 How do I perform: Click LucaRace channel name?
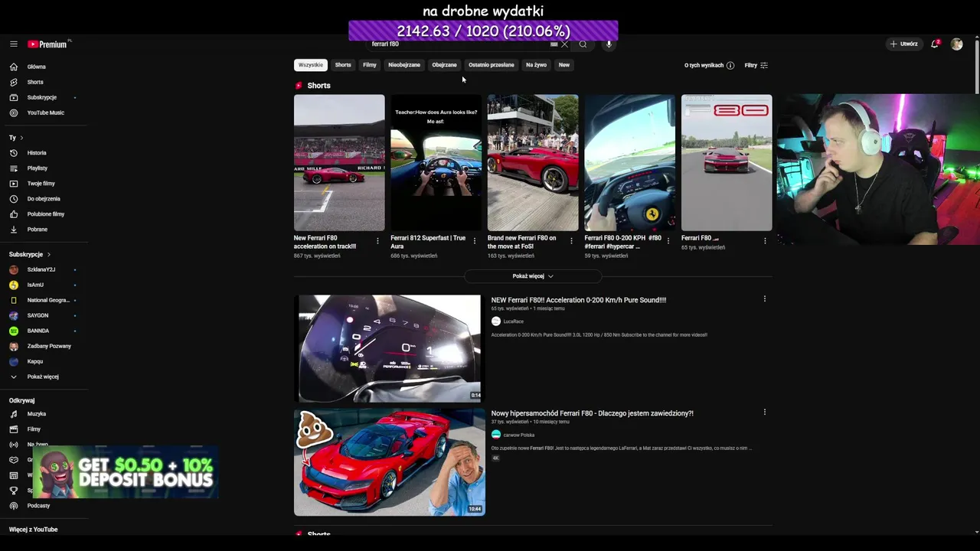(x=514, y=321)
